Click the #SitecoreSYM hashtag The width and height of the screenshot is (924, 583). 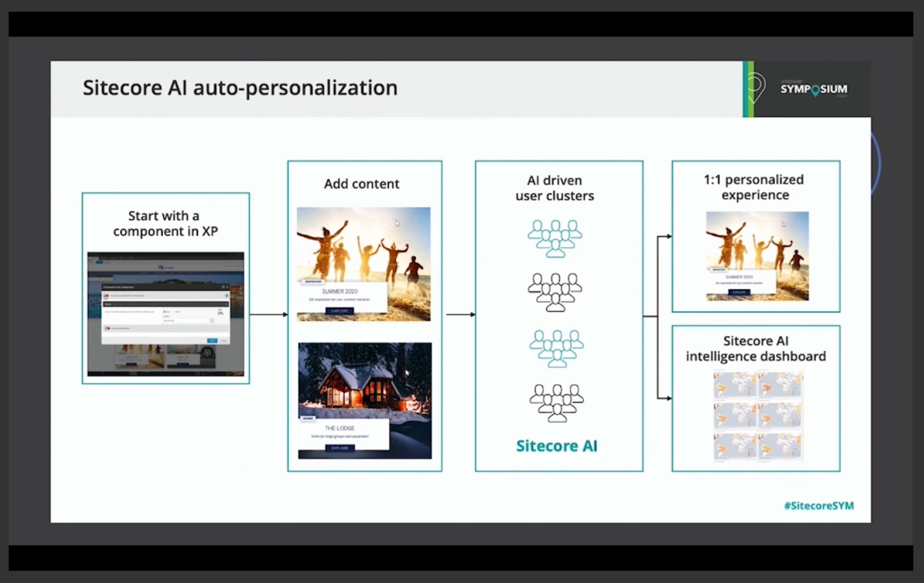coord(819,506)
